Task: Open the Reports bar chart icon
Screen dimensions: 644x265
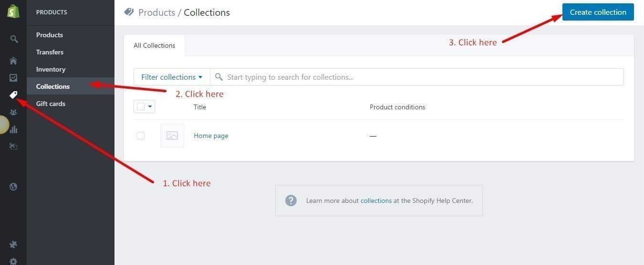Action: (13, 129)
